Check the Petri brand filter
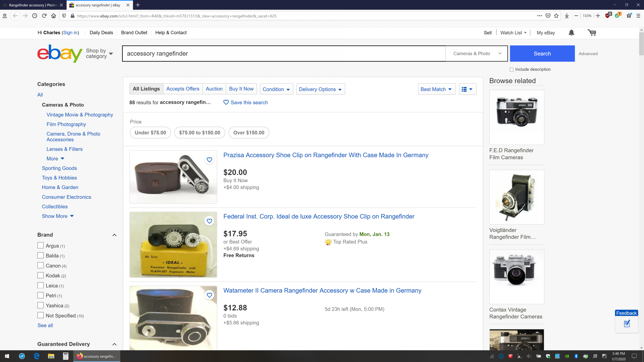 [40, 295]
